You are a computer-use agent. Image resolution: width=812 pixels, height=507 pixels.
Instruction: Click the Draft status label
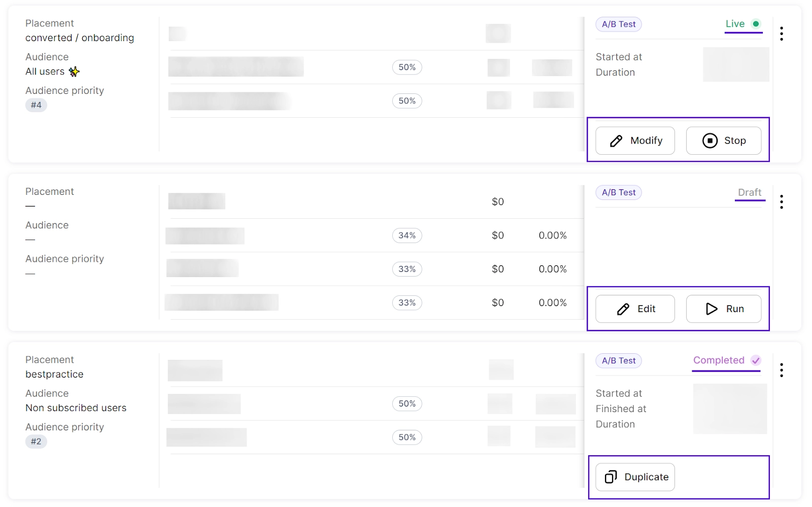tap(750, 192)
